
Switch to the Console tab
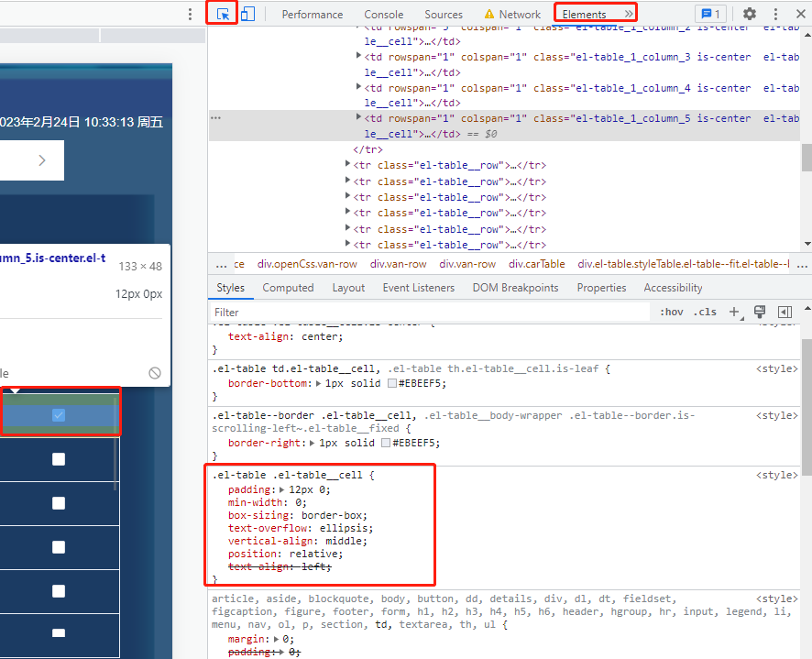383,15
